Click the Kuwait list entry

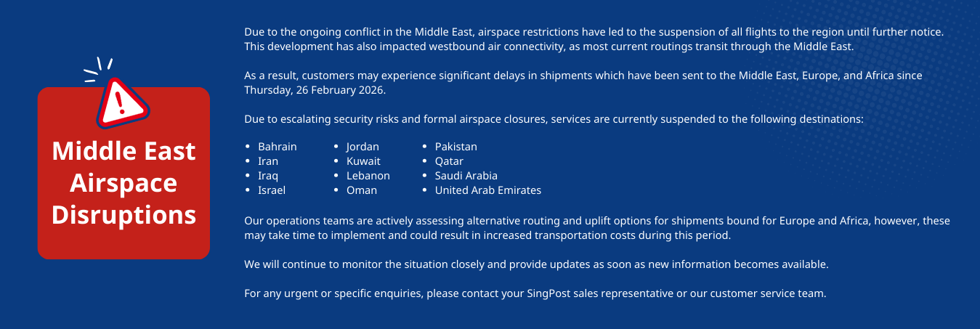(363, 161)
